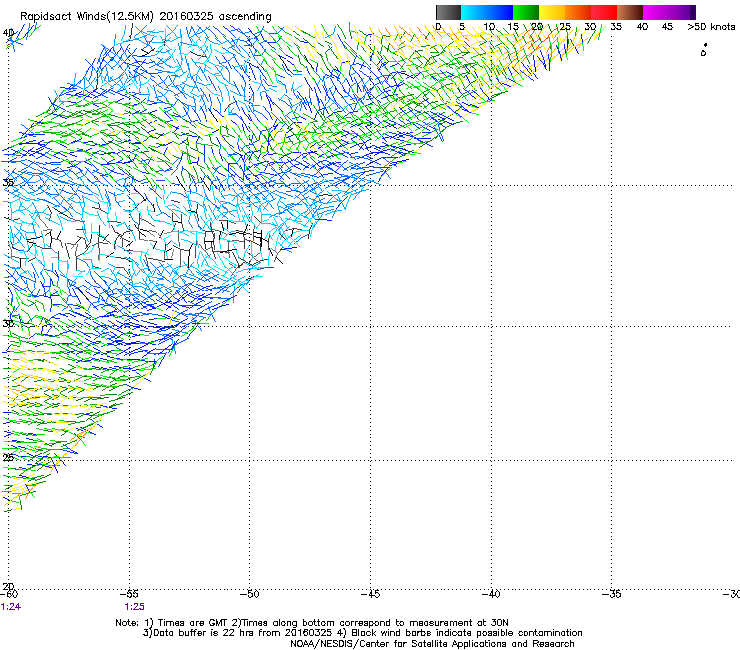This screenshot has width=740, height=650.
Task: Click the red 30-35 knots color segment
Action: pyautogui.click(x=604, y=12)
